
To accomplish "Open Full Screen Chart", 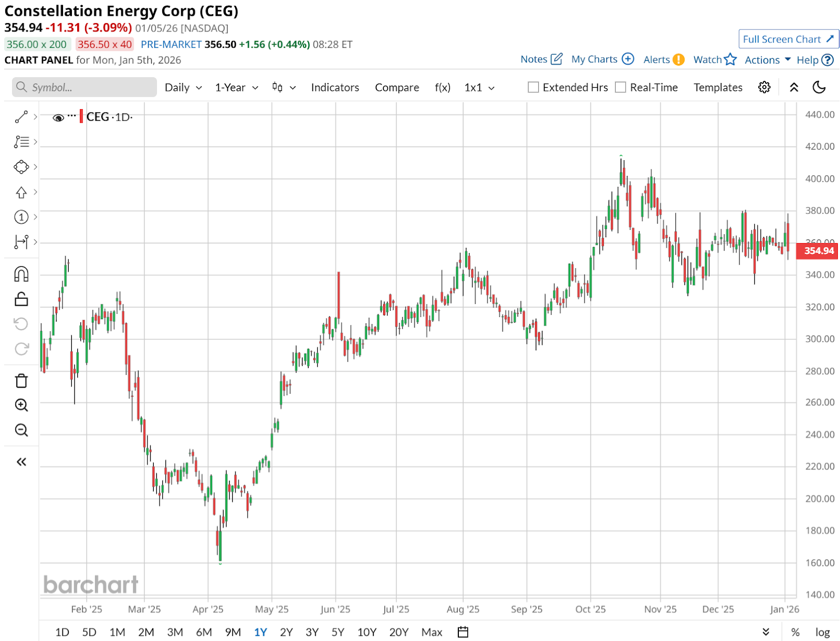I will 789,39.
